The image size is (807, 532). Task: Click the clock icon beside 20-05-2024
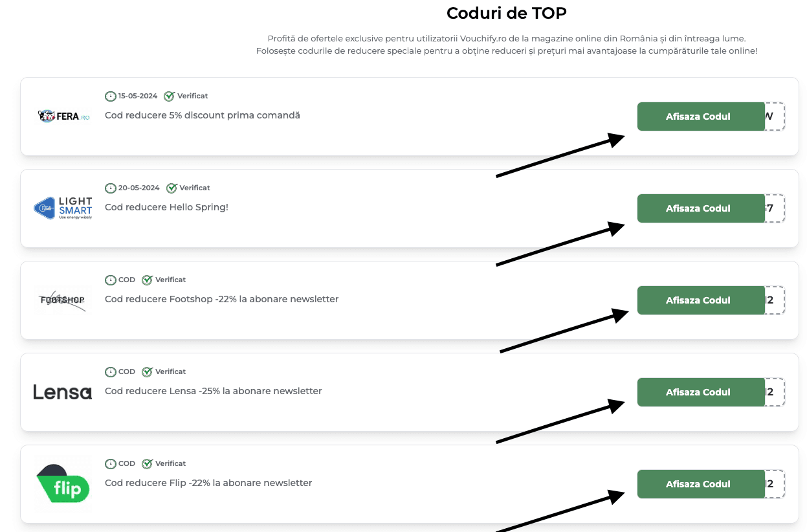110,188
